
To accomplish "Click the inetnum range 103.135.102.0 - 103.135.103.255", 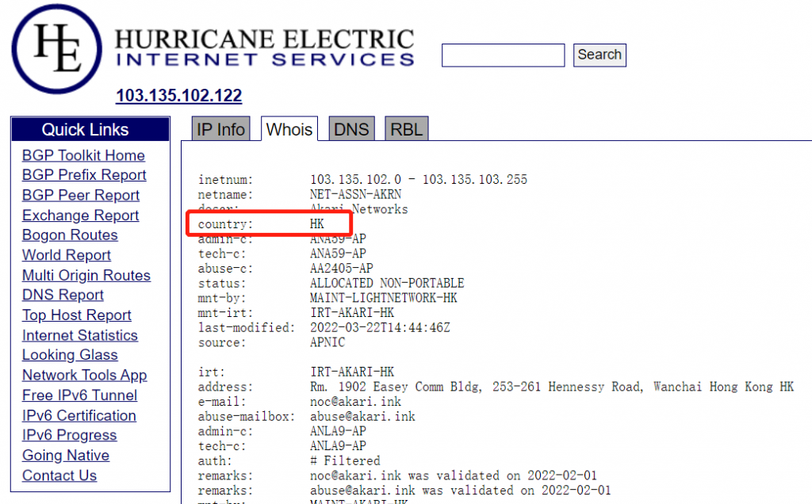I will click(419, 180).
